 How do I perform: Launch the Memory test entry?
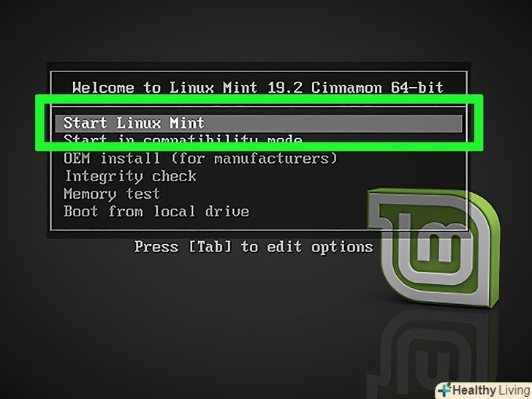pyautogui.click(x=112, y=194)
